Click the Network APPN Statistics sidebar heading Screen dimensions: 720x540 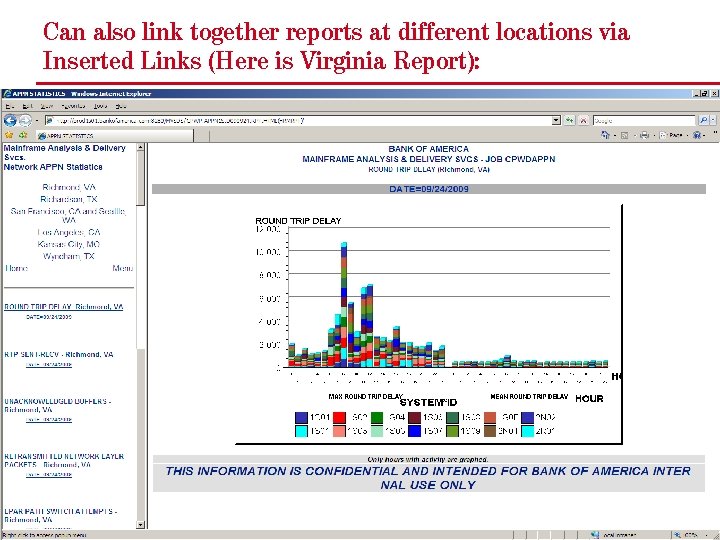pyautogui.click(x=53, y=167)
